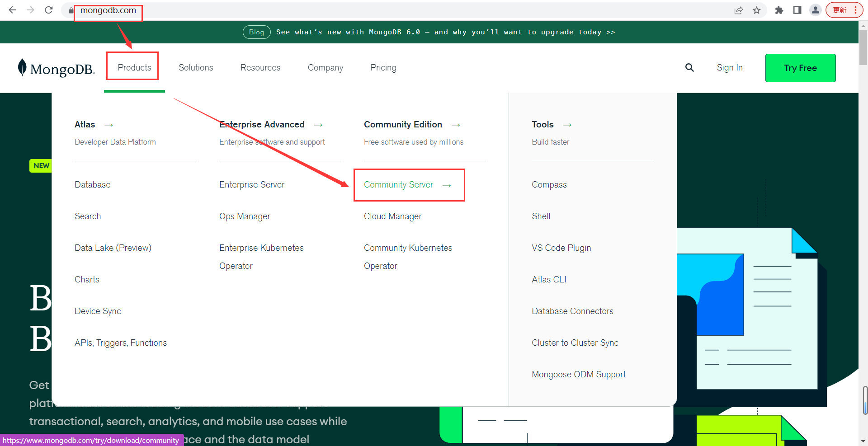Select Compass tool

tap(549, 184)
